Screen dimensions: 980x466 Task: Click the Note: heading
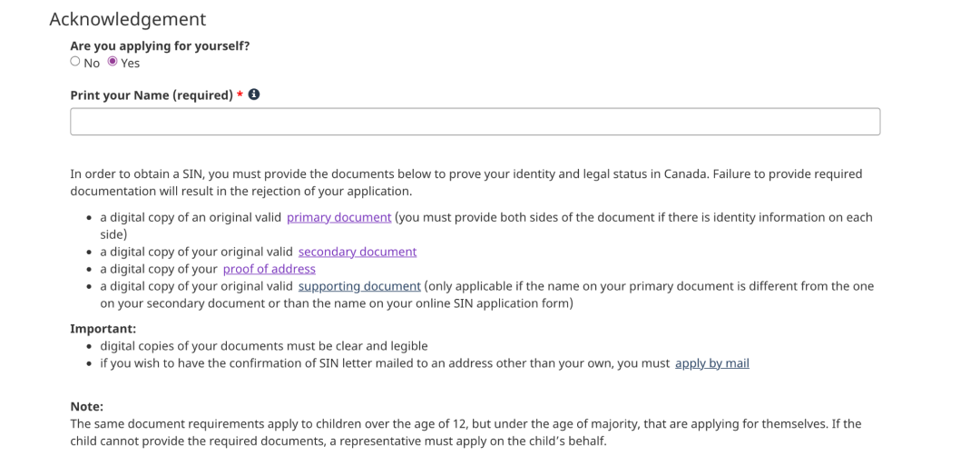coord(87,407)
